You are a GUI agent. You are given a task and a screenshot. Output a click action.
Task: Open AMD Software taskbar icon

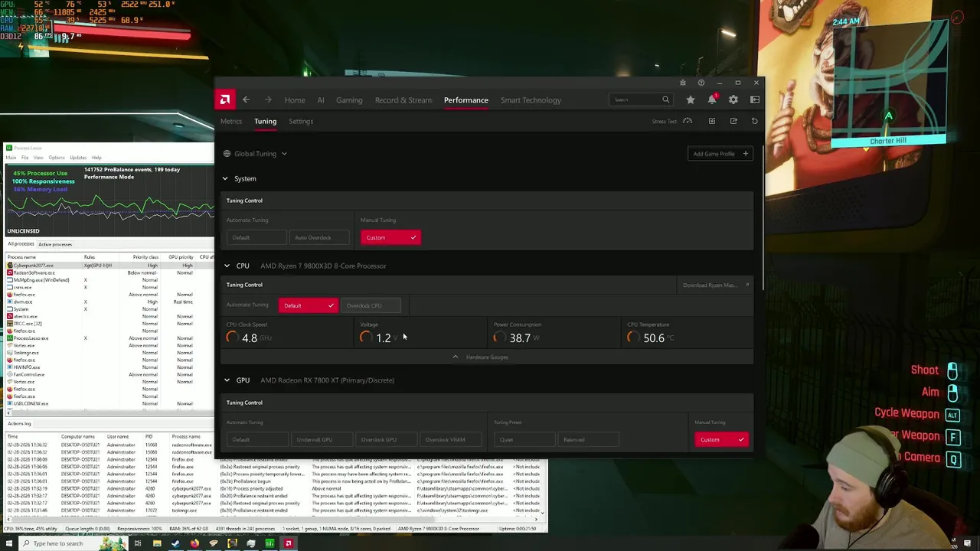click(289, 543)
